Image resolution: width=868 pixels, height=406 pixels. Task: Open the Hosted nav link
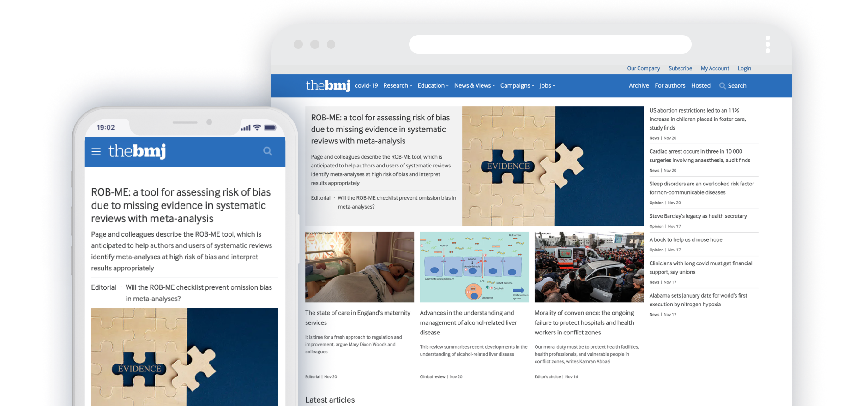(x=700, y=86)
